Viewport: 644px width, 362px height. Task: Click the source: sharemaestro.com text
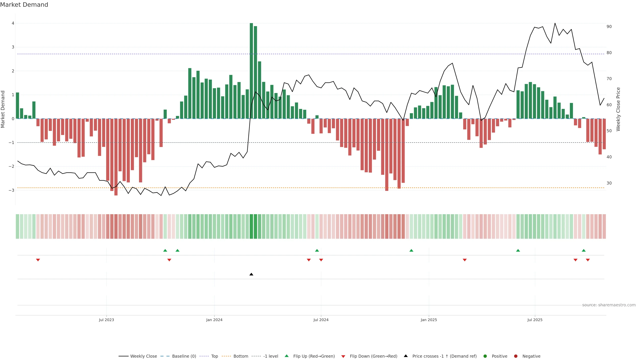609,305
